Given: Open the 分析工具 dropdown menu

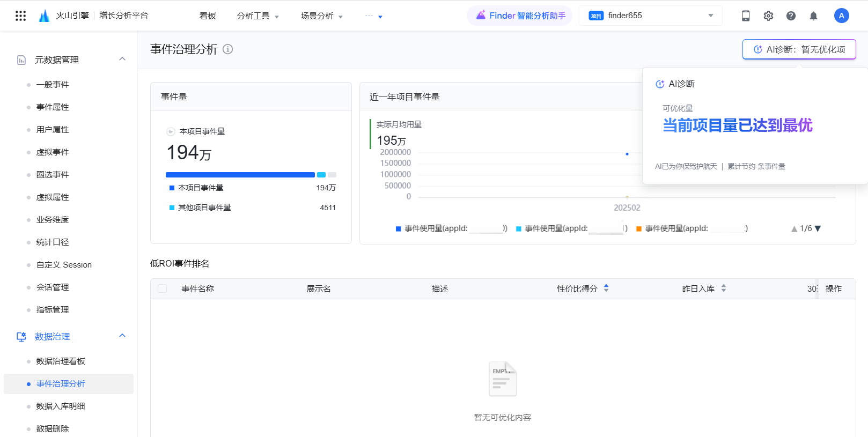Looking at the screenshot, I should coord(258,16).
